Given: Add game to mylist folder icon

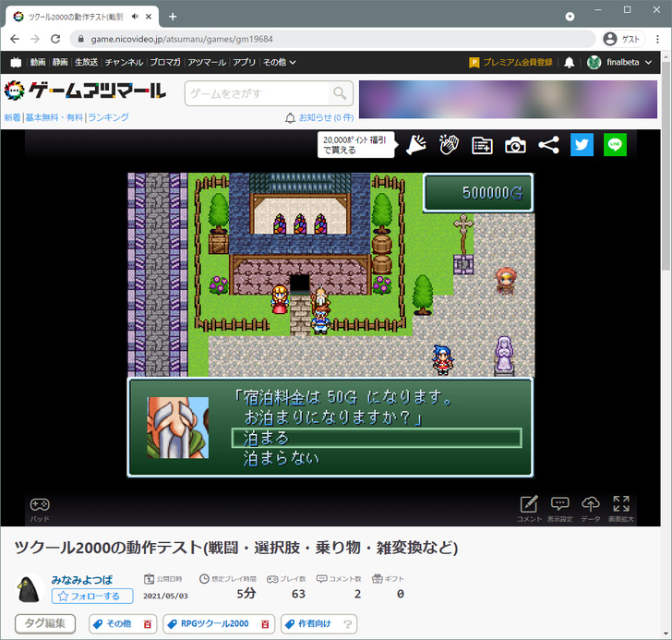Looking at the screenshot, I should pyautogui.click(x=482, y=145).
